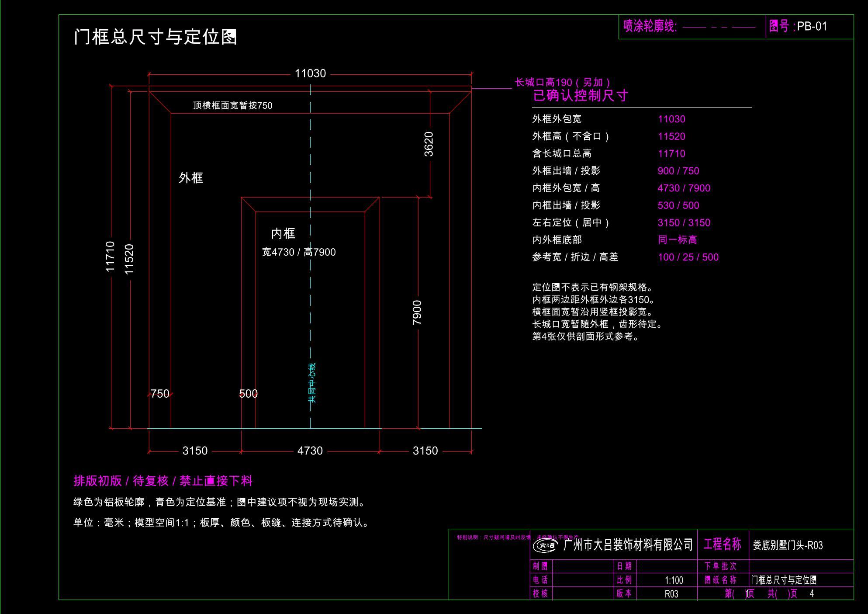Click the 500 dimension near inner frame bottom

tap(248, 394)
